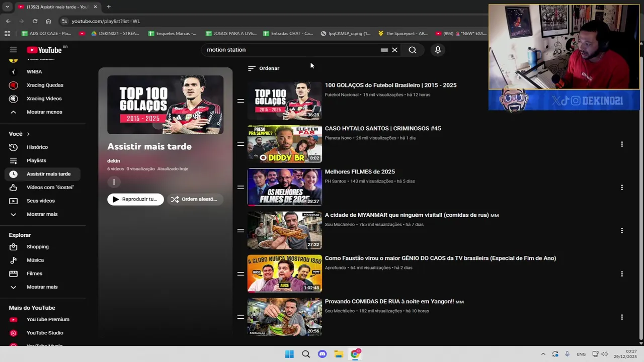Open browser home button
Screen dimensions: 644x362
click(x=48, y=21)
